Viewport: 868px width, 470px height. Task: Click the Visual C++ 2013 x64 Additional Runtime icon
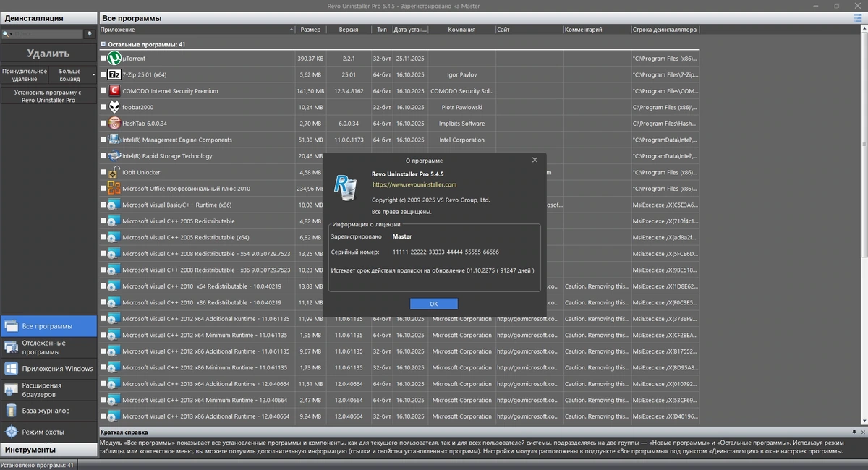click(x=114, y=384)
